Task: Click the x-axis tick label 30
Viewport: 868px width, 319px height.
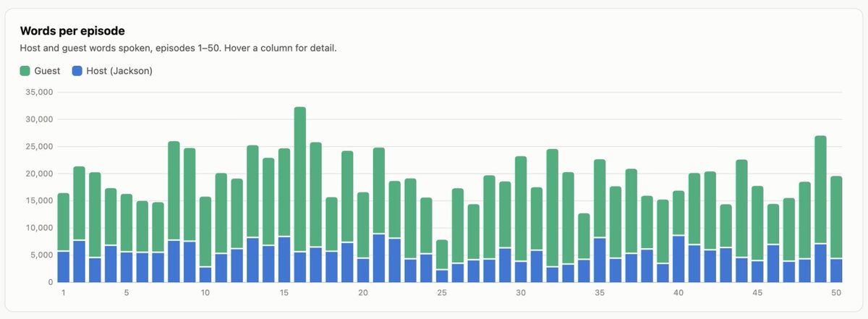Action: 521,293
